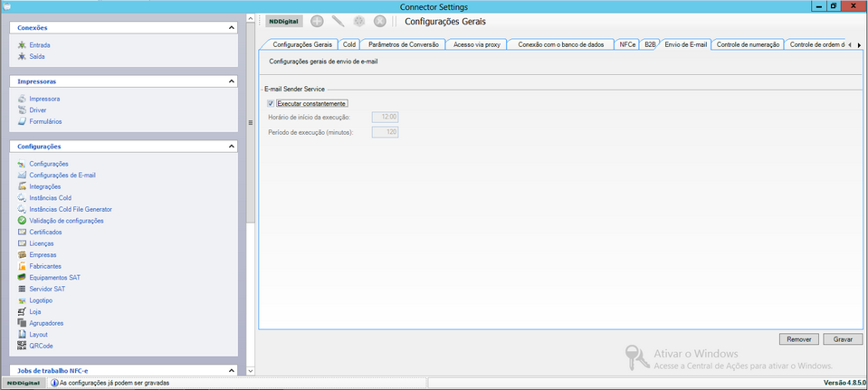Viewport: 868px width, 390px height.
Task: Click the green Validação de configurações icon
Action: tap(22, 220)
